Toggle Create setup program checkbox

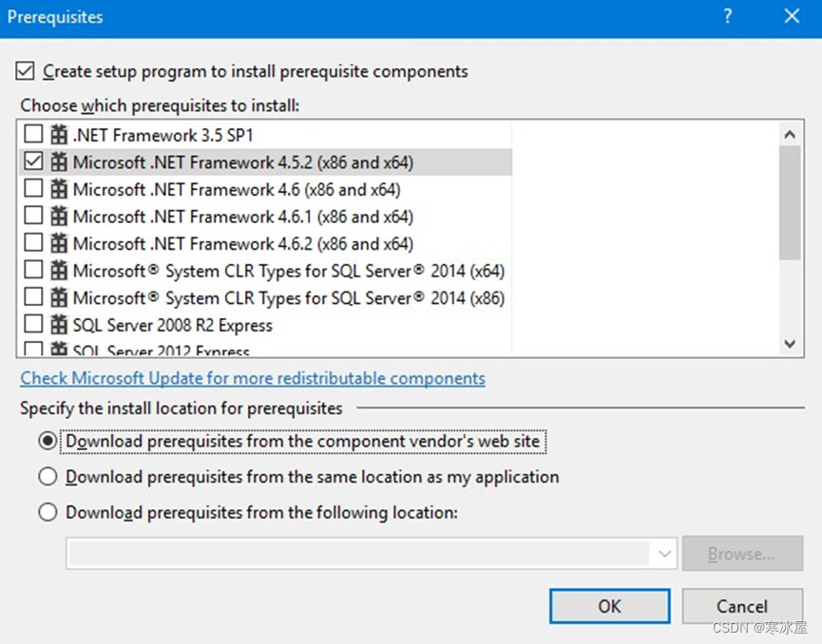pos(25,70)
